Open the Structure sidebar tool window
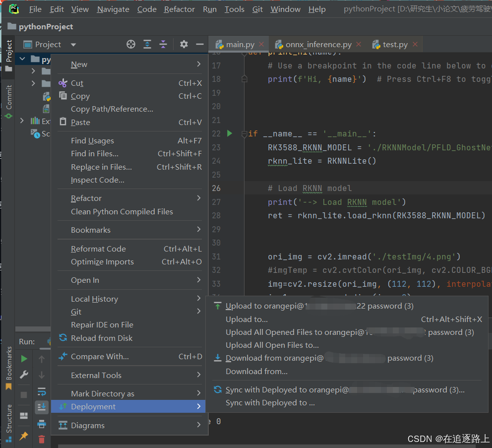This screenshot has height=448, width=492. click(9, 423)
